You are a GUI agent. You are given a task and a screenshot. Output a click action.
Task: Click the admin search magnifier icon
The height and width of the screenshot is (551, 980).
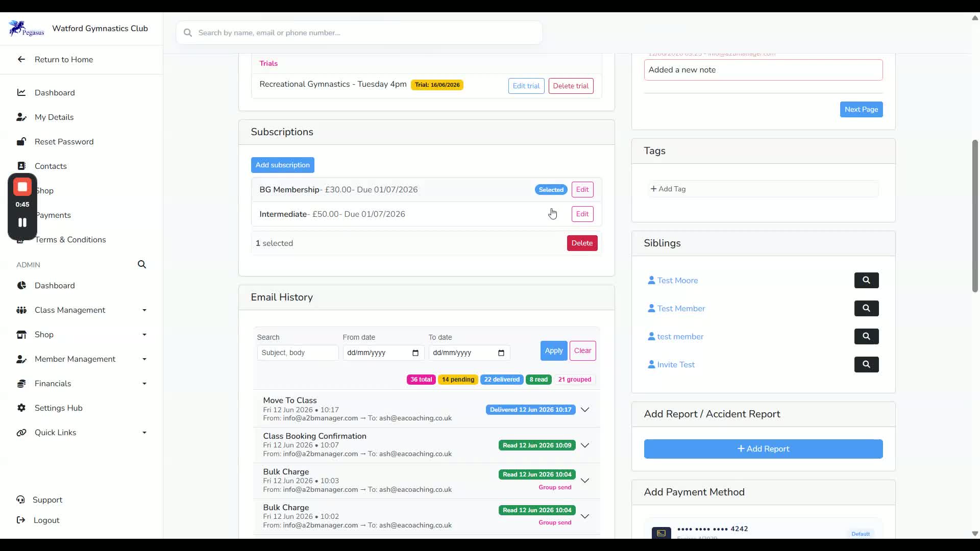click(142, 264)
